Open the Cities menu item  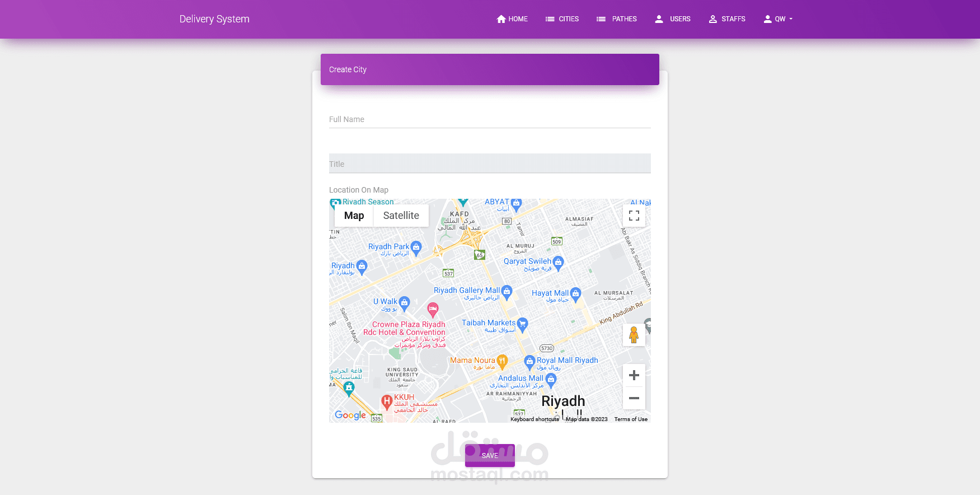pyautogui.click(x=562, y=19)
